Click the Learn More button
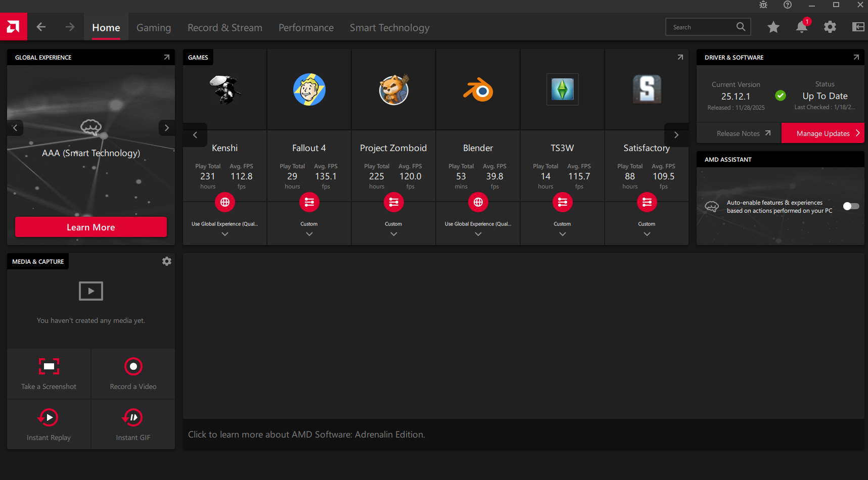This screenshot has width=868, height=480. click(x=91, y=227)
